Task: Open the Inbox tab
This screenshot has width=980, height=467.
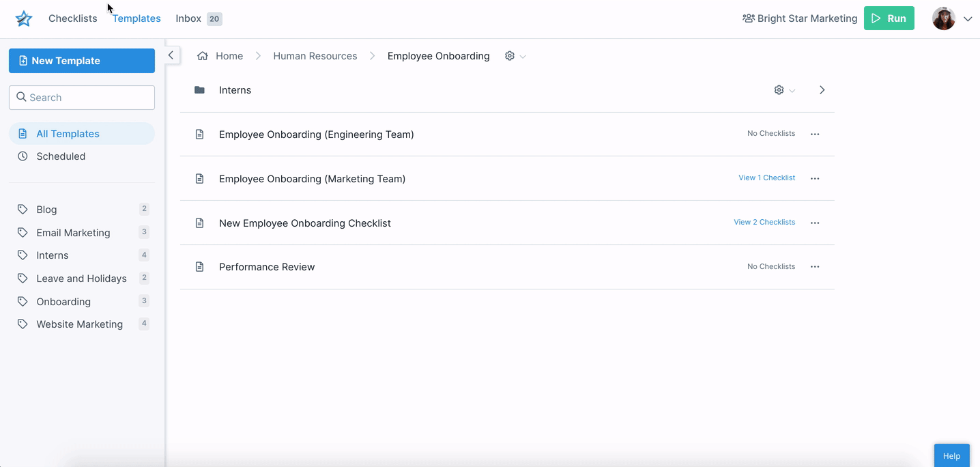Action: click(188, 18)
